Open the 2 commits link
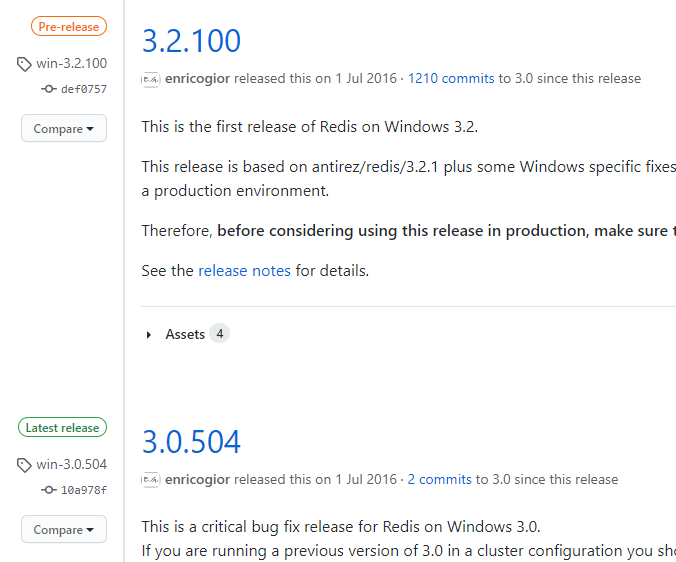The height and width of the screenshot is (562, 676). click(x=439, y=479)
